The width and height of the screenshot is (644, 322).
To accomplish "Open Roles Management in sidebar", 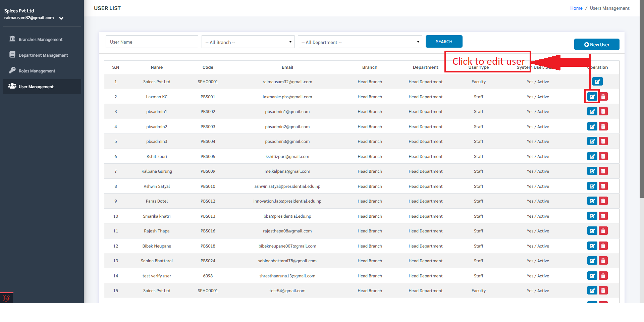I will click(42, 71).
